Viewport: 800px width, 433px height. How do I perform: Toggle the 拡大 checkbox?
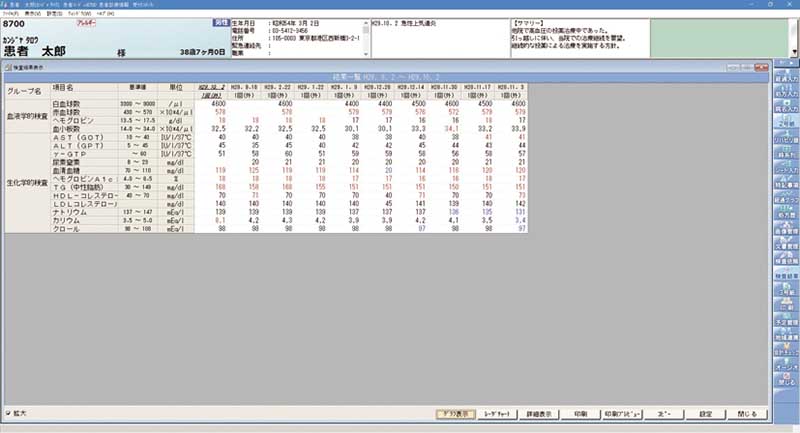point(10,413)
